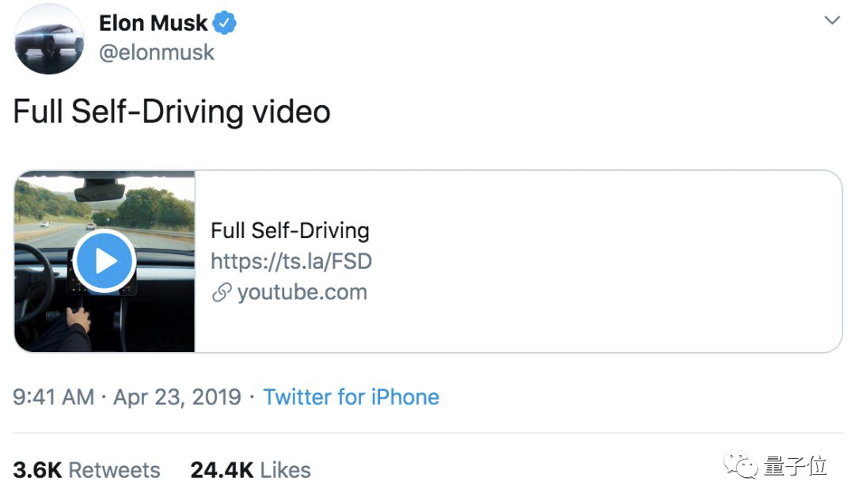Click the 量子位 watermark text

[x=795, y=466]
